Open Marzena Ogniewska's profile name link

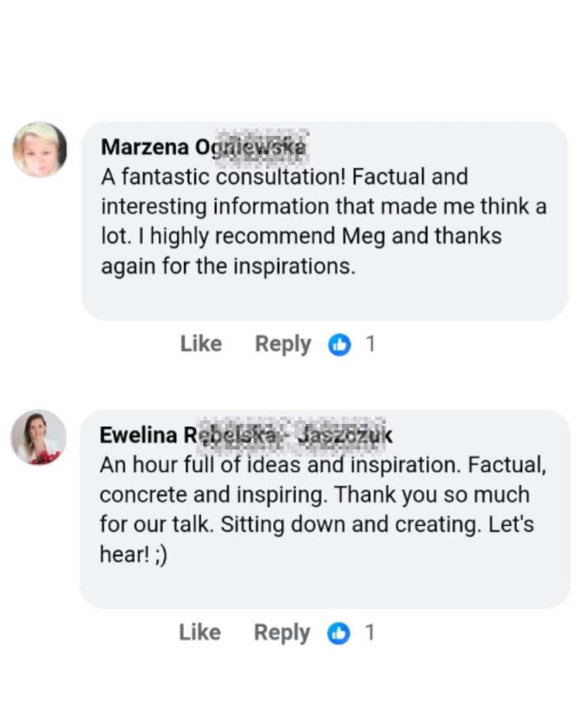(x=203, y=147)
